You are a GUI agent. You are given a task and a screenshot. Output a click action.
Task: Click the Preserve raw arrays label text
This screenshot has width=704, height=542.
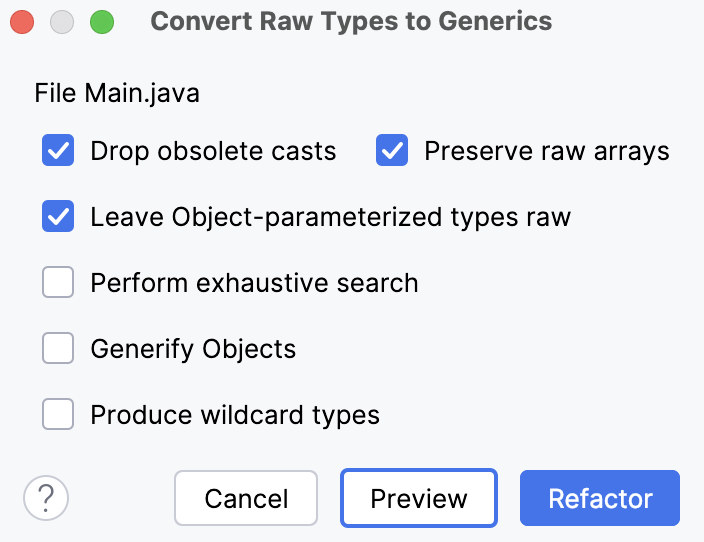[547, 152]
